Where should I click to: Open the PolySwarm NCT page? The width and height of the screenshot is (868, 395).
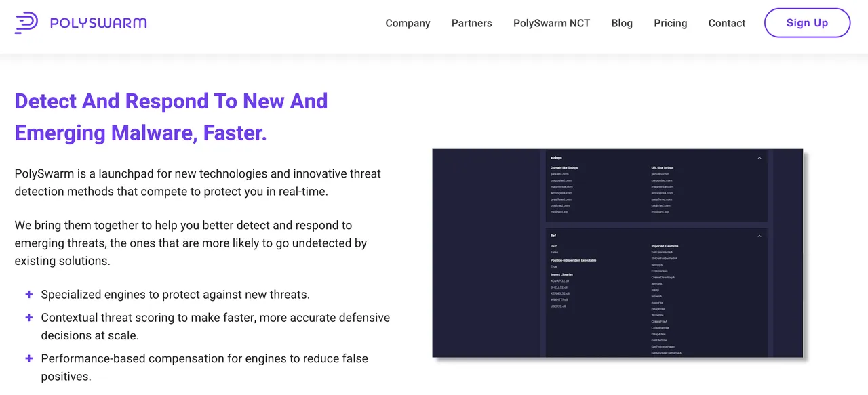(551, 23)
